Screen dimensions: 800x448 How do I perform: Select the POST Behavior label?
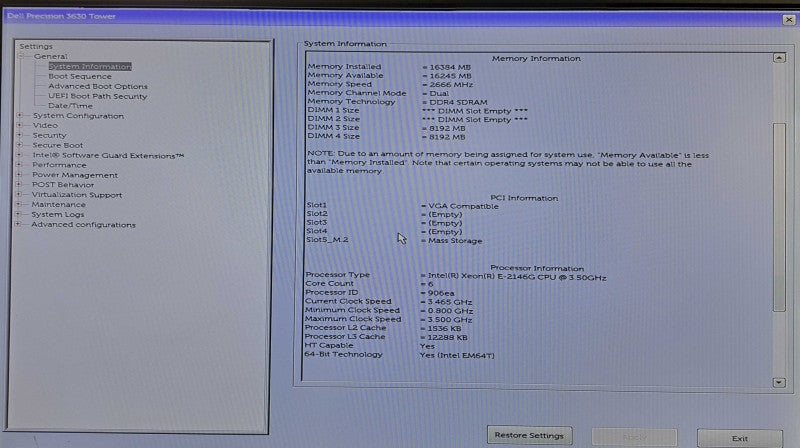coord(63,185)
